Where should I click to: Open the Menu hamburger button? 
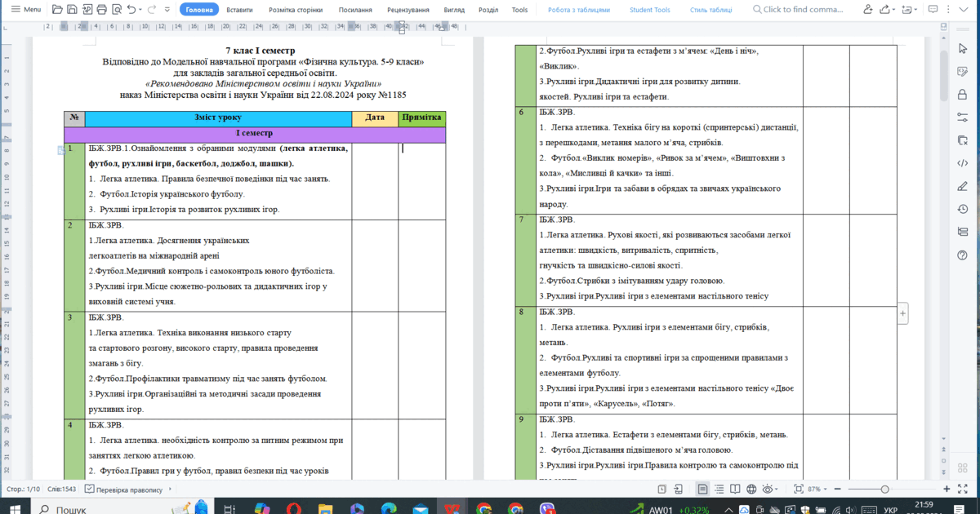[24, 10]
